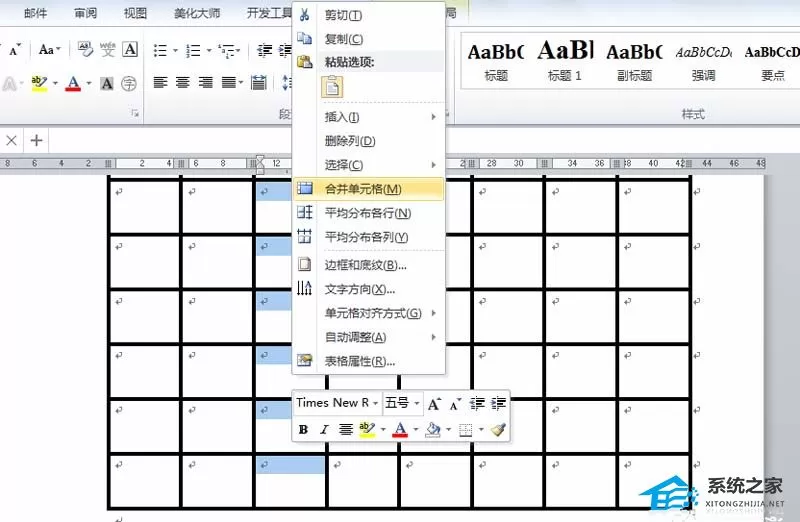Click the bullet list icon in ribbon
800x522 pixels.
pyautogui.click(x=160, y=51)
